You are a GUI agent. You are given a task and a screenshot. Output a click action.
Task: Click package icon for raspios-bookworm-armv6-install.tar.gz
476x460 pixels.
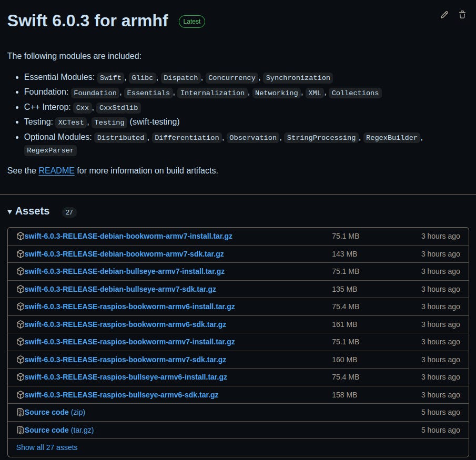point(21,306)
